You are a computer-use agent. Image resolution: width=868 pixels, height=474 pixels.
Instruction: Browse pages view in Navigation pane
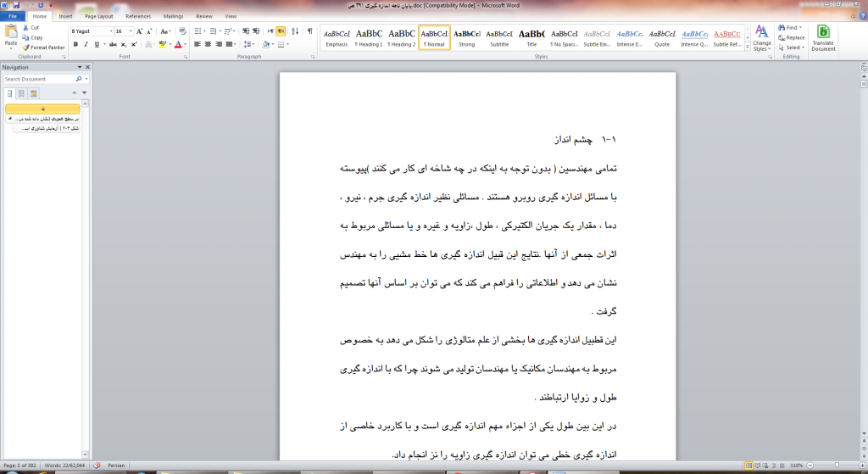tap(21, 93)
